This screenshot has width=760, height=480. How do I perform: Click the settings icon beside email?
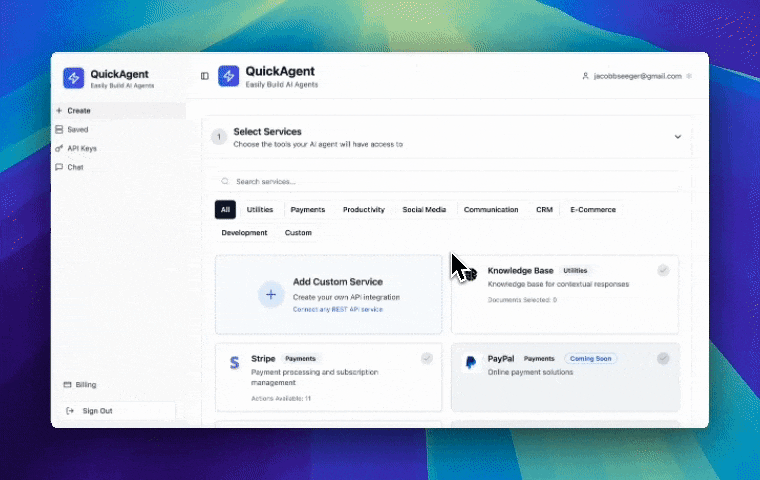pyautogui.click(x=689, y=76)
